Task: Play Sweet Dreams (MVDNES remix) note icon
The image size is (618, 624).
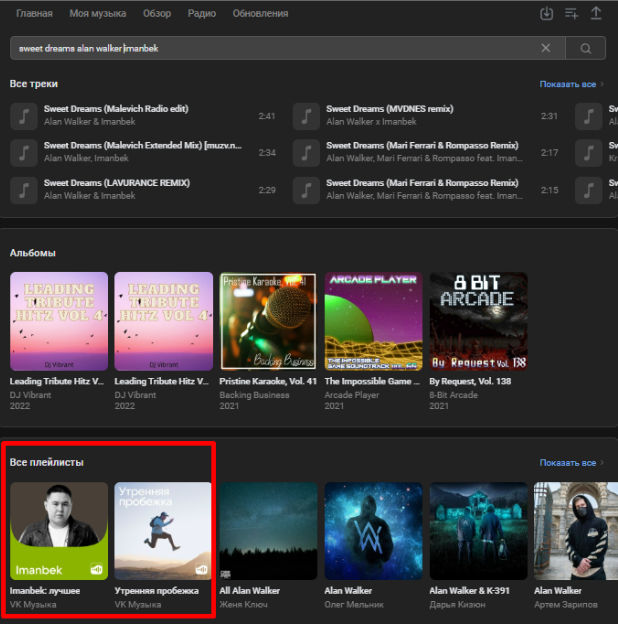Action: point(306,116)
